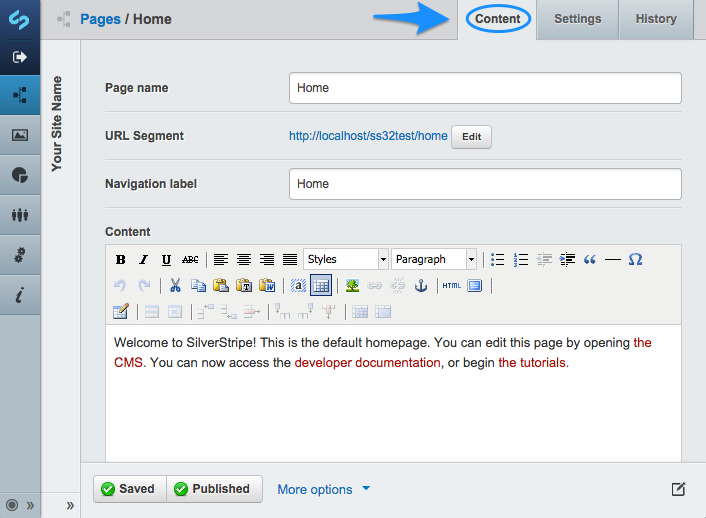Toggle underline formatting in editor
Screen dimensions: 706x518
click(x=166, y=259)
